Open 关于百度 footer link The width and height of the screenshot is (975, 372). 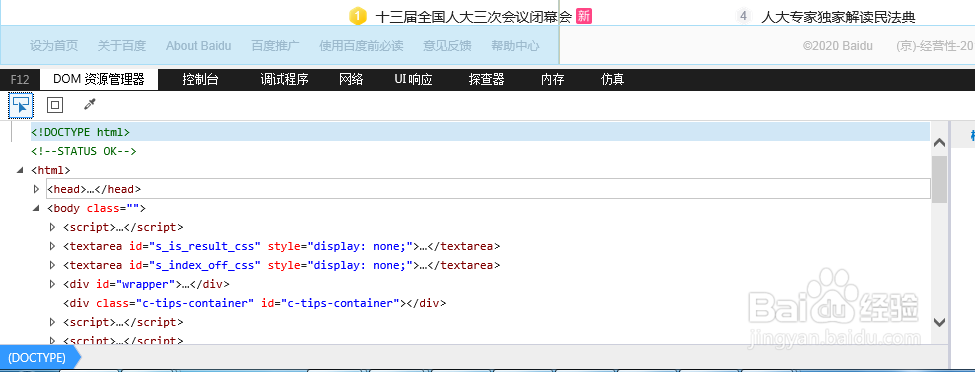pos(122,45)
